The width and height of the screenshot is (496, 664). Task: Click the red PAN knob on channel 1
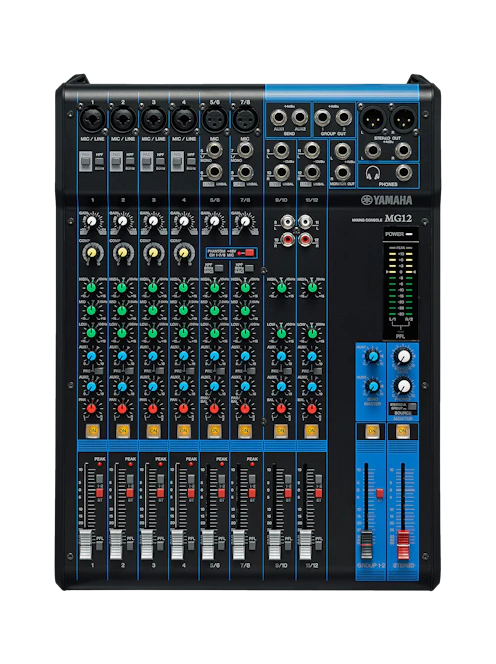91,409
